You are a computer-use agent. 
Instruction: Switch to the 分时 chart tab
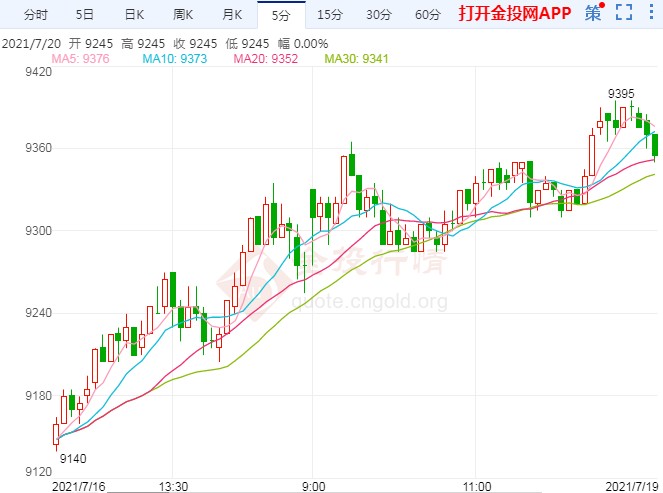click(x=35, y=14)
